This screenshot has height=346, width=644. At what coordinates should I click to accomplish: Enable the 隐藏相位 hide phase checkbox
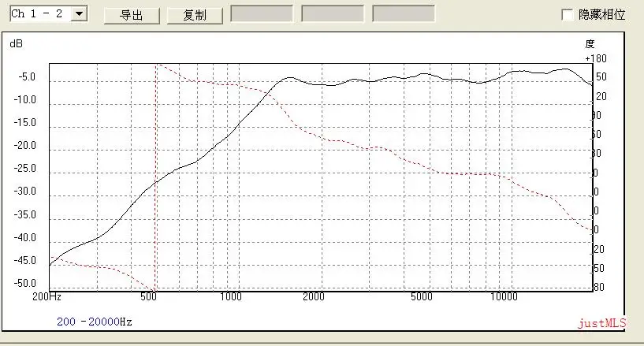pyautogui.click(x=568, y=15)
